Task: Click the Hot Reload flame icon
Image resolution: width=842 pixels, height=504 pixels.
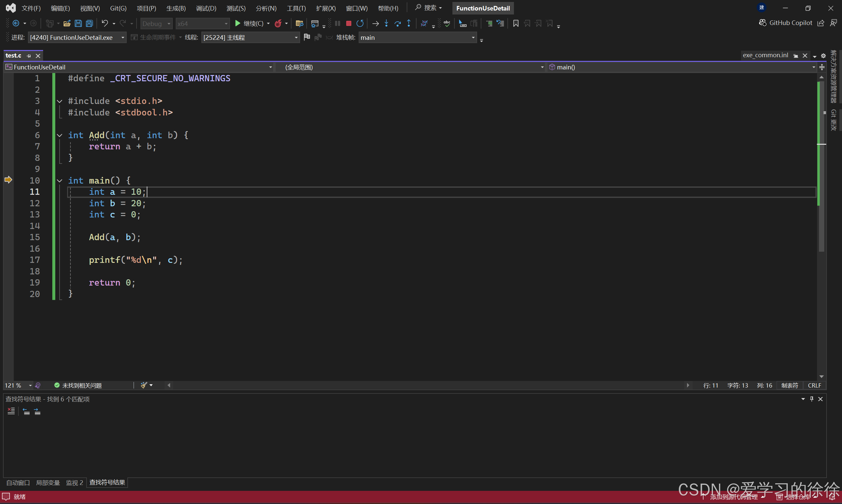Action: (x=278, y=23)
